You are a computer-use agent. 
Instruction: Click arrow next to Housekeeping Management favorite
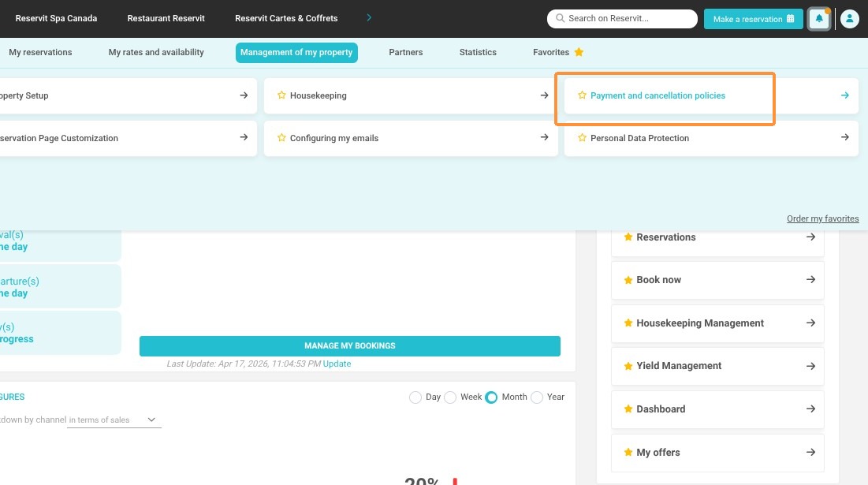click(810, 323)
